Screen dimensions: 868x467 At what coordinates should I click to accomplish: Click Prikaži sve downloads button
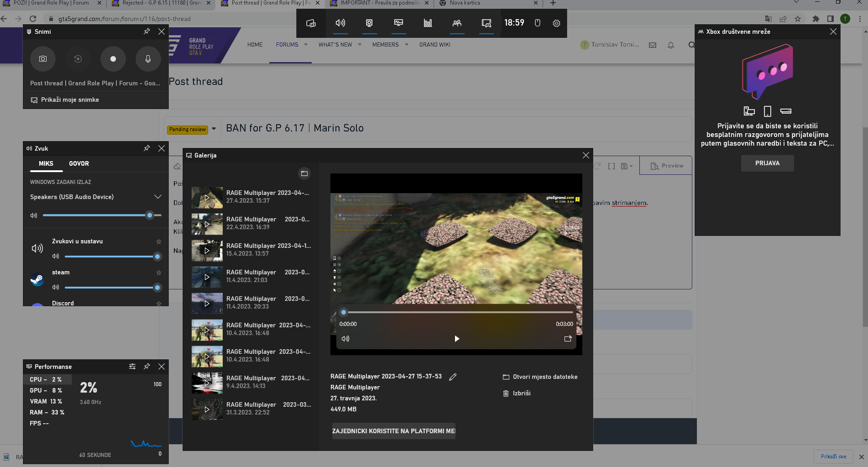point(833,457)
